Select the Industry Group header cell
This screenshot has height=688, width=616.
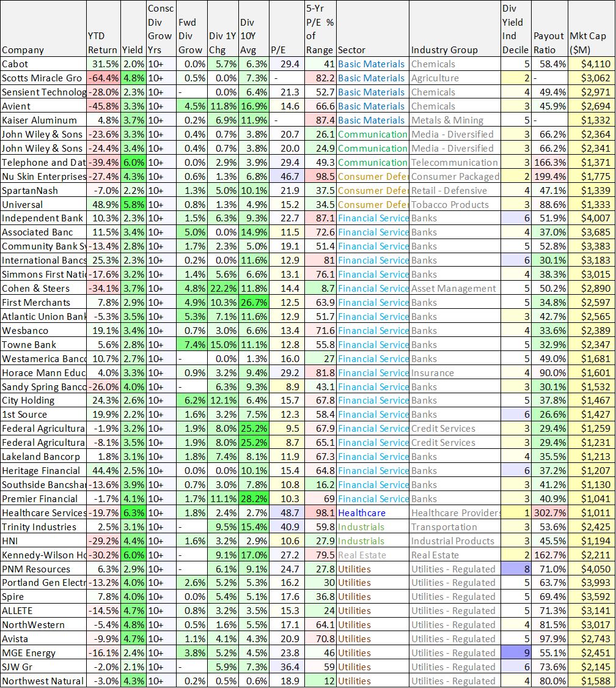click(x=455, y=29)
